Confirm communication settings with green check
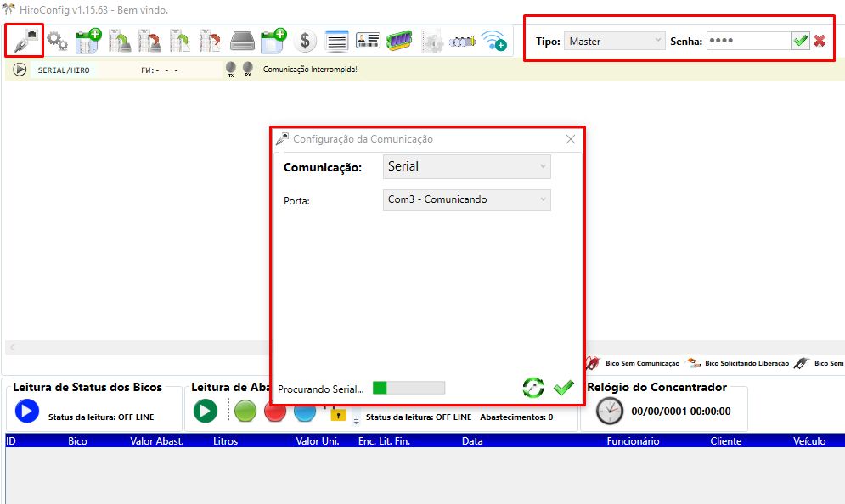This screenshot has height=504, width=845. 563,388
